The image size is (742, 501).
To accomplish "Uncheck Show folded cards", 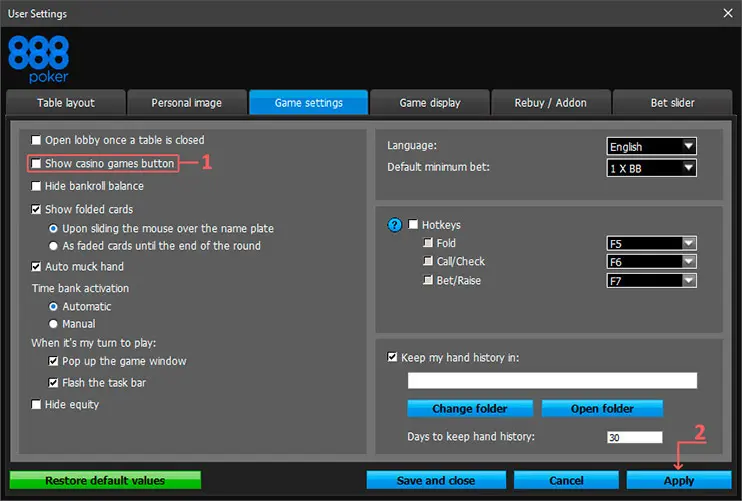I will (x=36, y=209).
